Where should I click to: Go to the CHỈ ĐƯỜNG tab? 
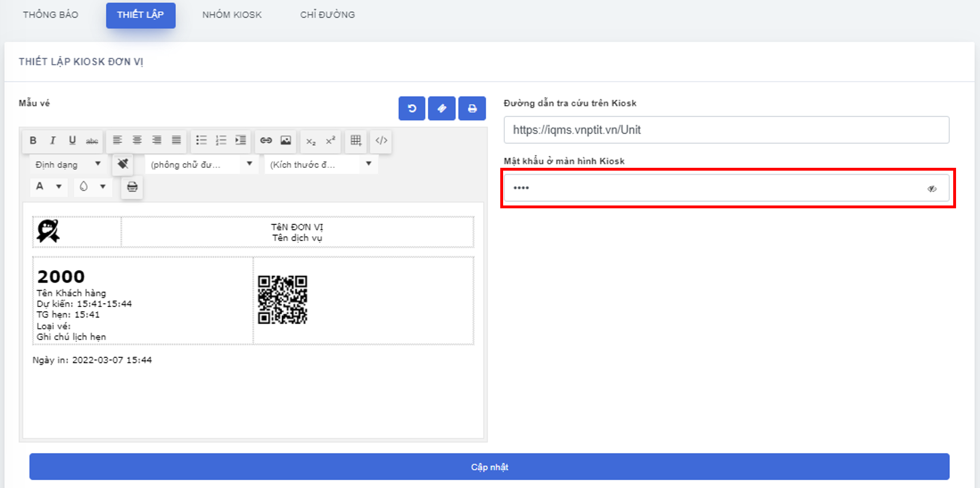[327, 15]
